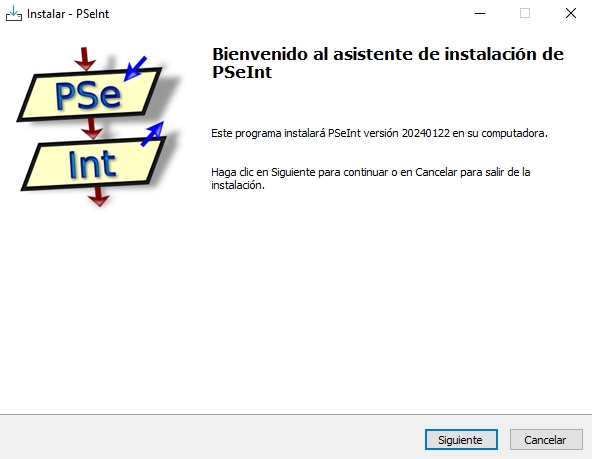Continue installation with the Siguiente button
The height and width of the screenshot is (459, 592).
(461, 440)
